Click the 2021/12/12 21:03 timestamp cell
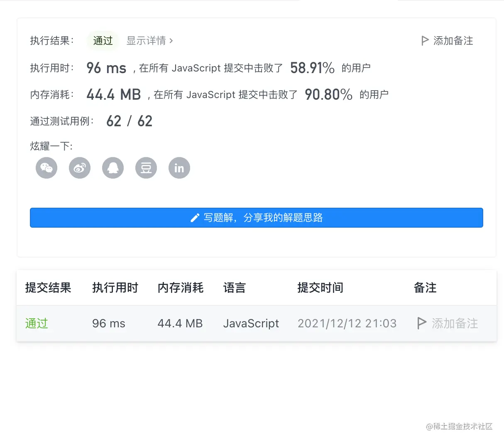Viewport: 504px width, 442px height. coord(347,323)
